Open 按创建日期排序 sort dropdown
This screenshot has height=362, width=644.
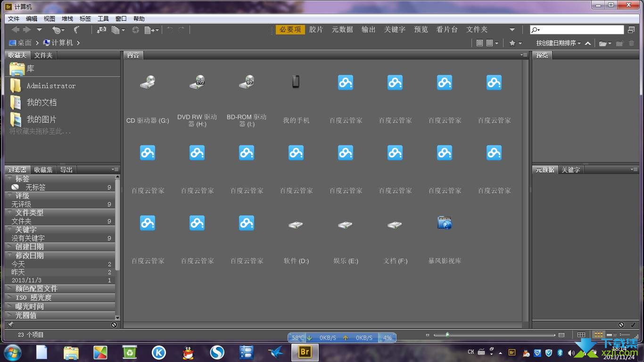pyautogui.click(x=558, y=43)
